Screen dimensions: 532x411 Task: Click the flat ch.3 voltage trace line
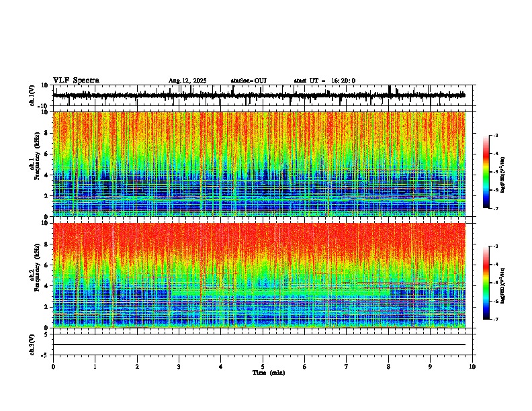click(259, 345)
